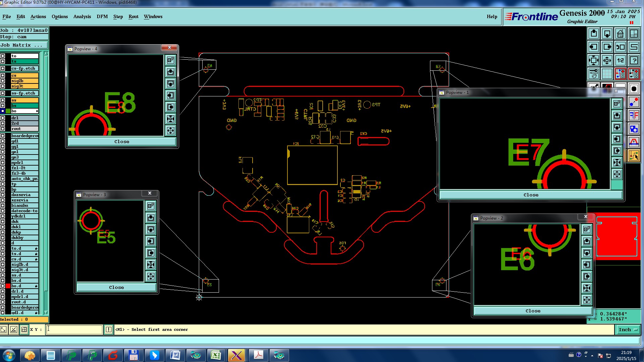
Task: Open the DFM menu
Action: tap(102, 16)
